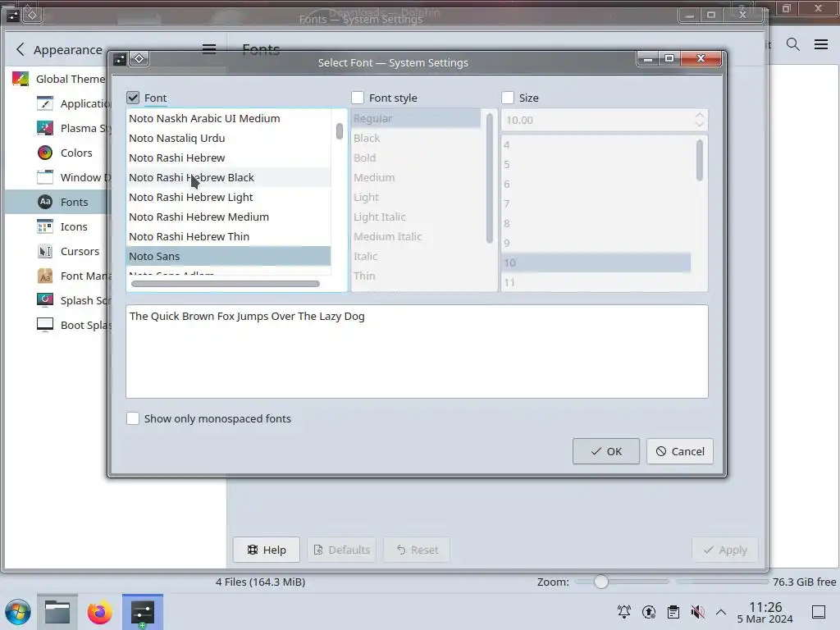This screenshot has width=840, height=630.
Task: Pick the Light Italic font style
Action: coord(416,217)
